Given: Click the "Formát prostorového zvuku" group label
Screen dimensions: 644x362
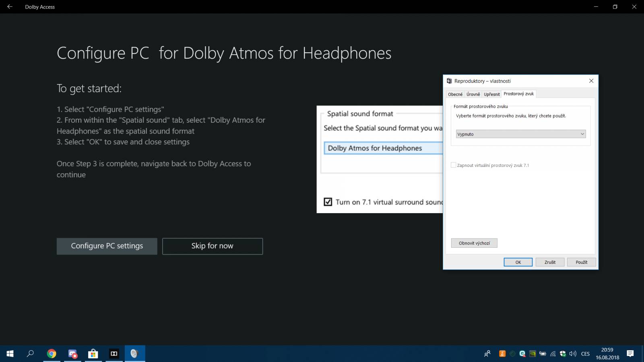Looking at the screenshot, I should (x=481, y=107).
